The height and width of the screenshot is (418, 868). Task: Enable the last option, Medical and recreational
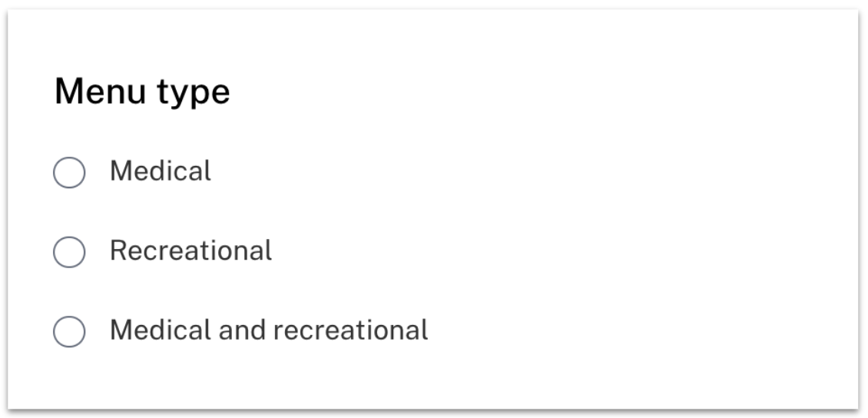(x=69, y=332)
